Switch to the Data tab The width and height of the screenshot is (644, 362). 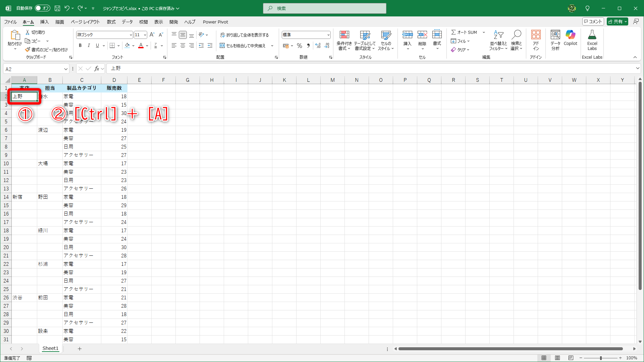[x=127, y=22]
